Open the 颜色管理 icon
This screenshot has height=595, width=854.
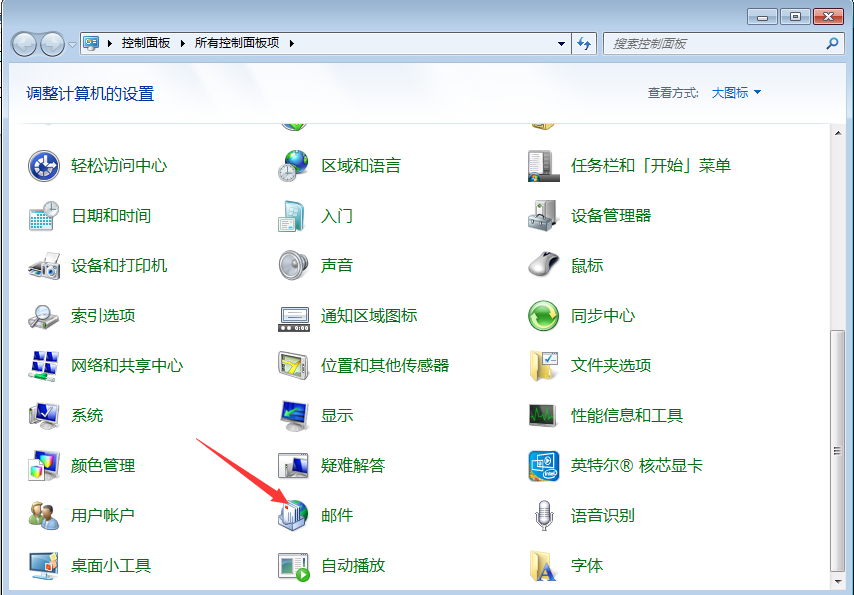coord(44,466)
